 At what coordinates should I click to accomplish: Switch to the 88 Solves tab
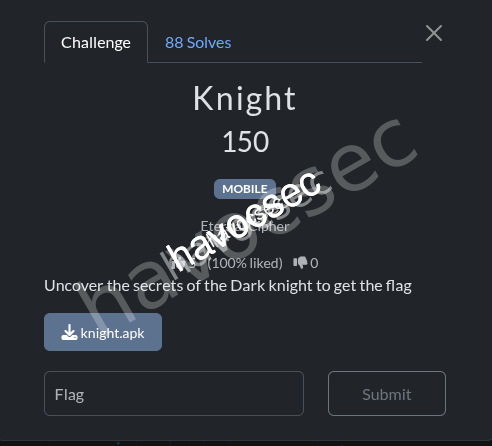pos(198,43)
